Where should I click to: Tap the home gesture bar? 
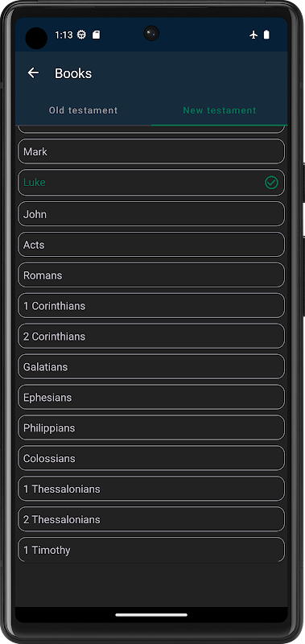[x=151, y=615]
